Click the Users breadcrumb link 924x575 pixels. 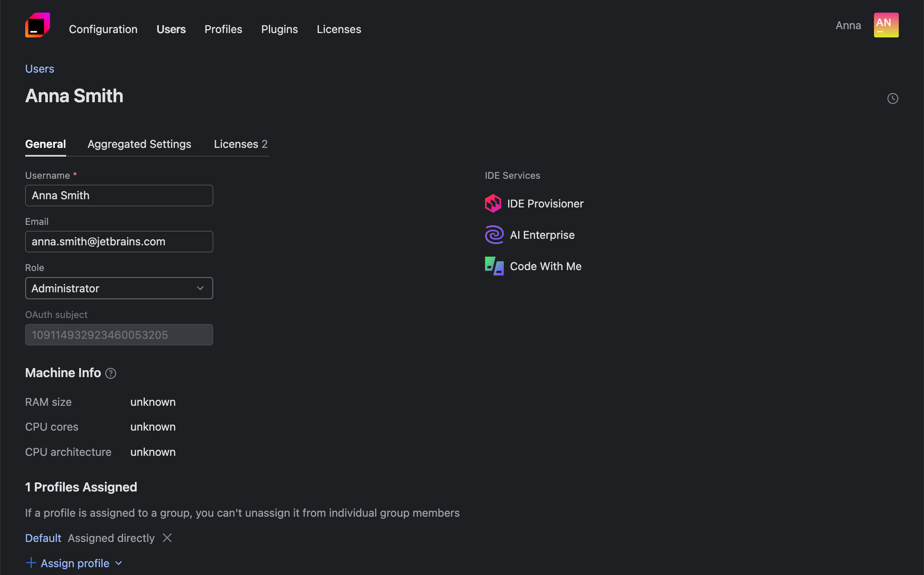[40, 69]
